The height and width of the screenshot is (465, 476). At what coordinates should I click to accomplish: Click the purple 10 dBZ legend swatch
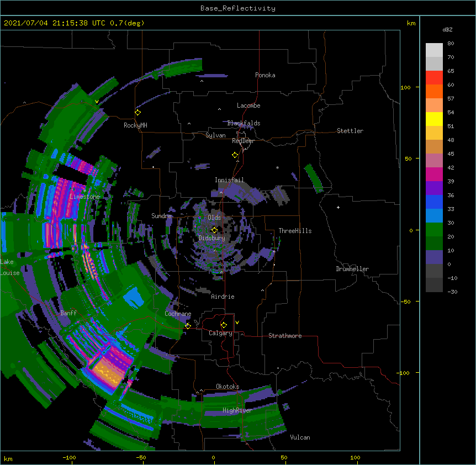coord(434,257)
